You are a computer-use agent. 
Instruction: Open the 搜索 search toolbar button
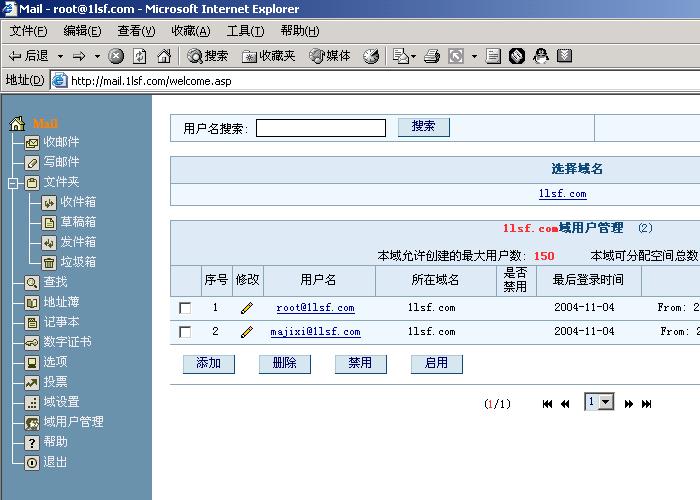tap(208, 56)
